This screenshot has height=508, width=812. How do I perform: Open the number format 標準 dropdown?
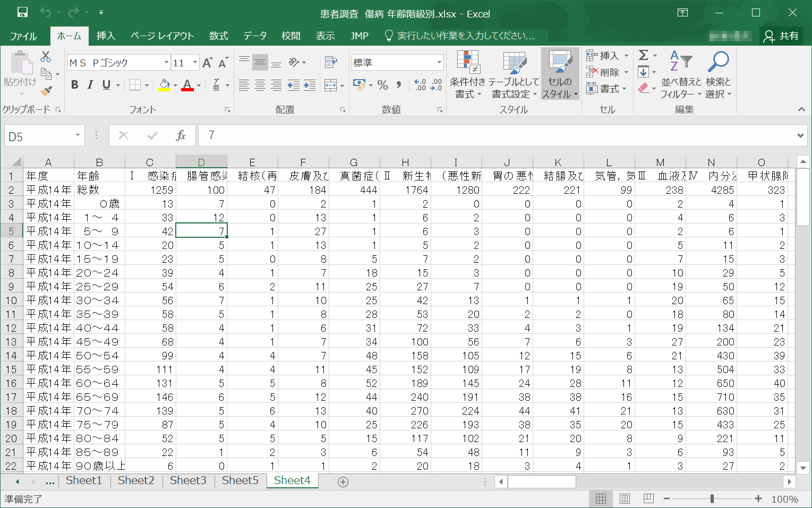point(439,63)
